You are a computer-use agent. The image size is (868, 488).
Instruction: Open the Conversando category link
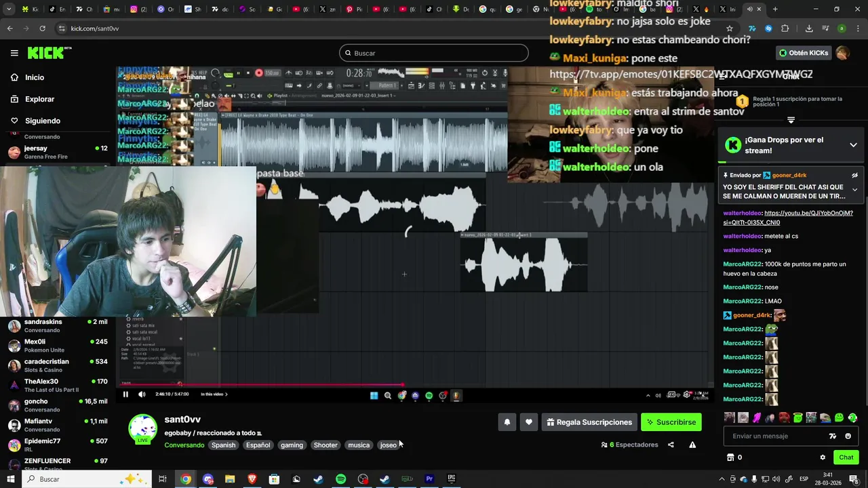pyautogui.click(x=184, y=445)
